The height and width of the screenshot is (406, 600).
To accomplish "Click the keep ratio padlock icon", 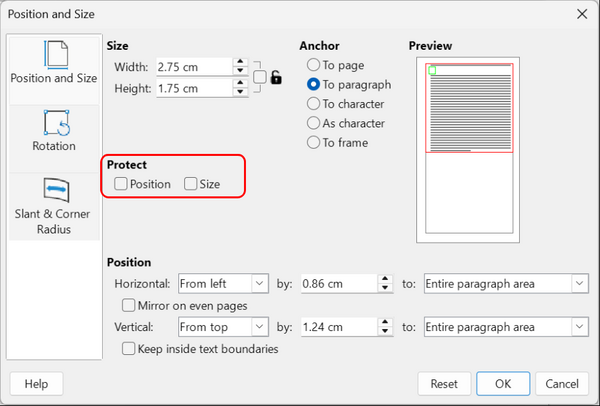I will (276, 77).
